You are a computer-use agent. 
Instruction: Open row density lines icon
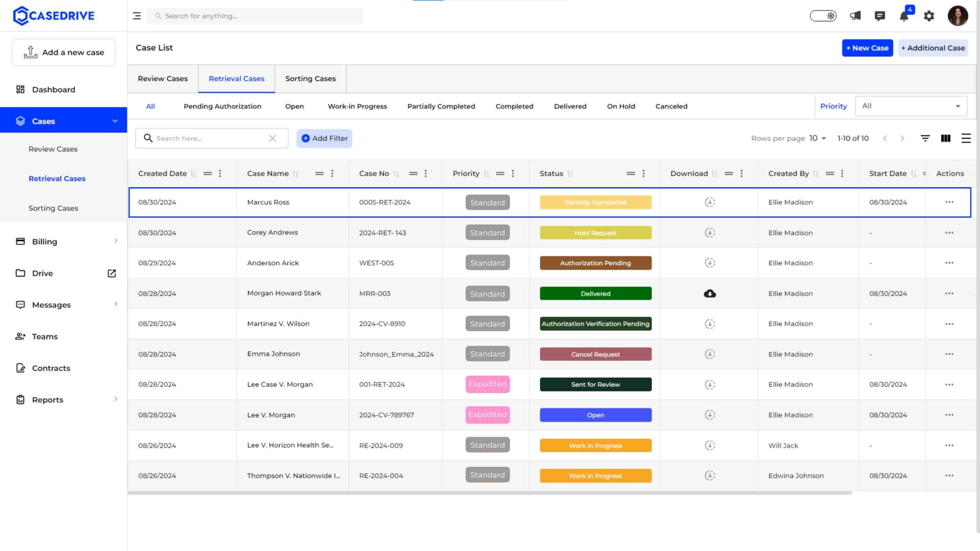(x=966, y=138)
